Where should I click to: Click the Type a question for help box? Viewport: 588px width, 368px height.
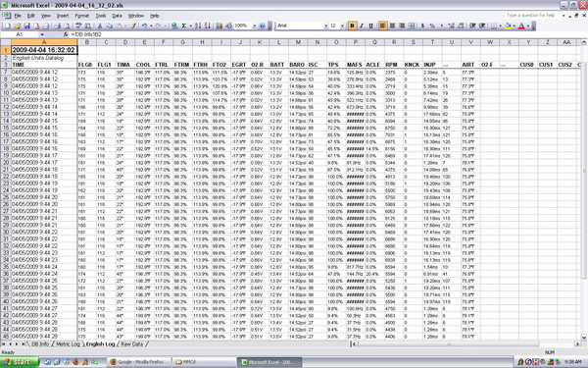(532, 16)
